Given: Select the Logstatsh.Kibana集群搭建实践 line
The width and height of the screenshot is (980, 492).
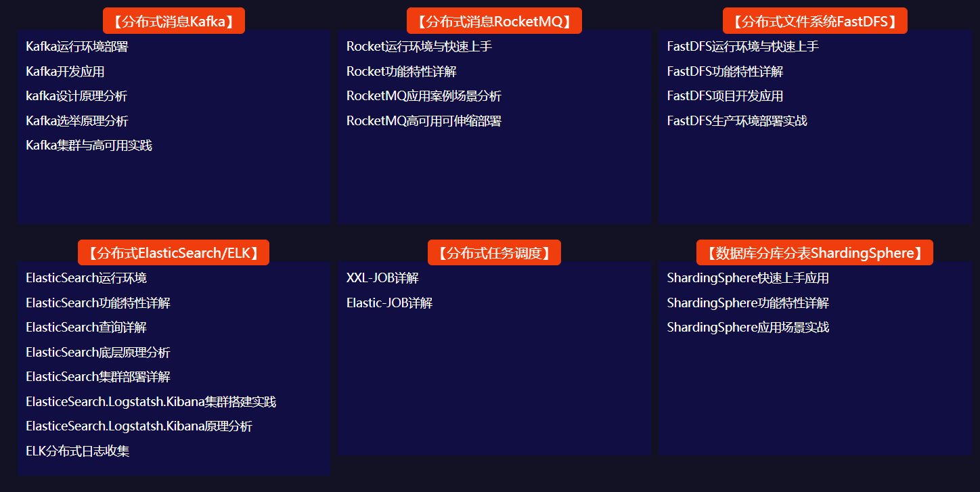Looking at the screenshot, I should pos(151,402).
